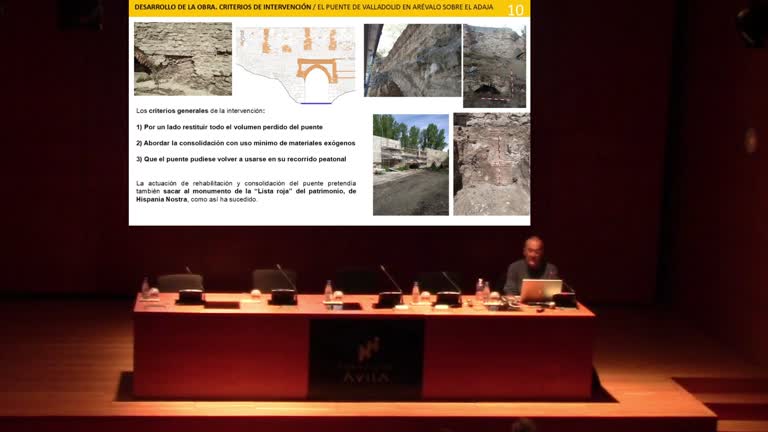Click the words Hispania Nostra in the paragraph

[161, 199]
